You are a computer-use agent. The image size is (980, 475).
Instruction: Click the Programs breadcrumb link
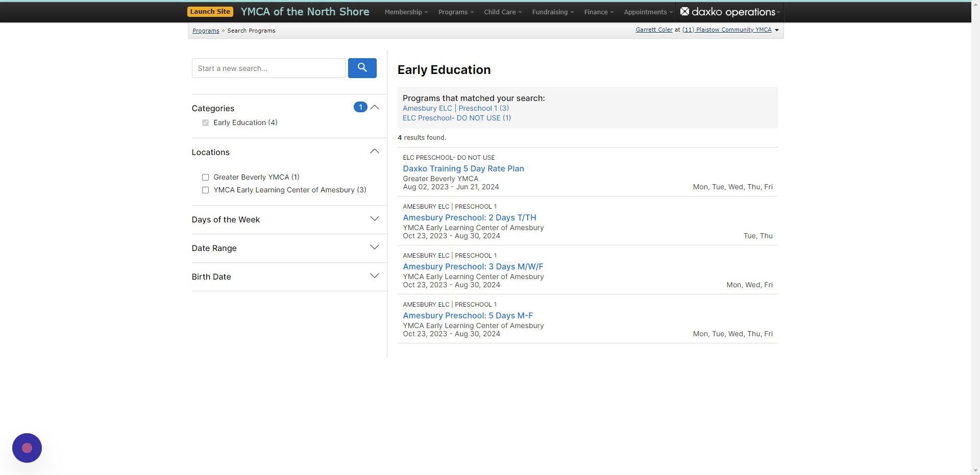(206, 30)
